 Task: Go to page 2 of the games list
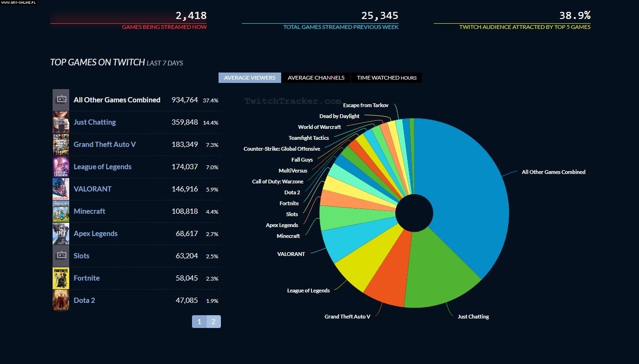point(213,322)
